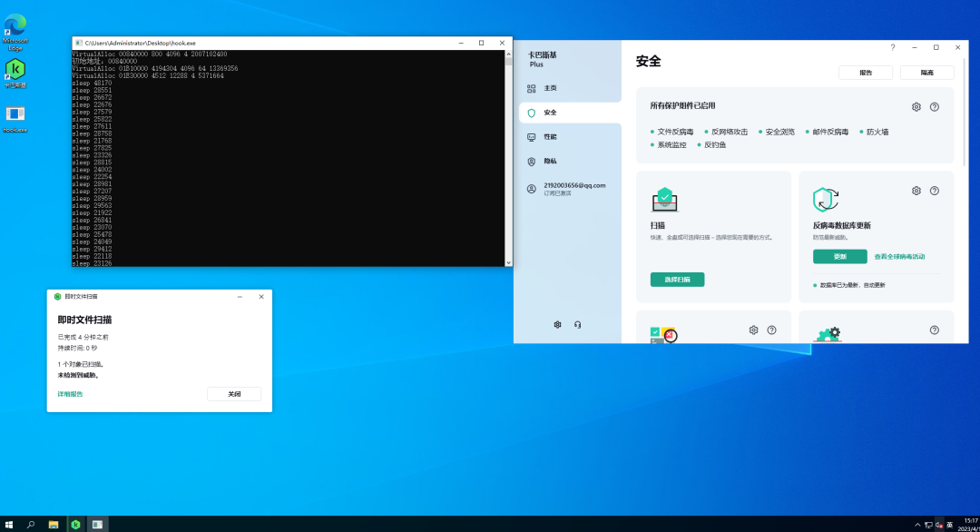This screenshot has height=532, width=980.
Task: Open settings gear on 反病毒数据库更新 card
Action: click(x=916, y=191)
